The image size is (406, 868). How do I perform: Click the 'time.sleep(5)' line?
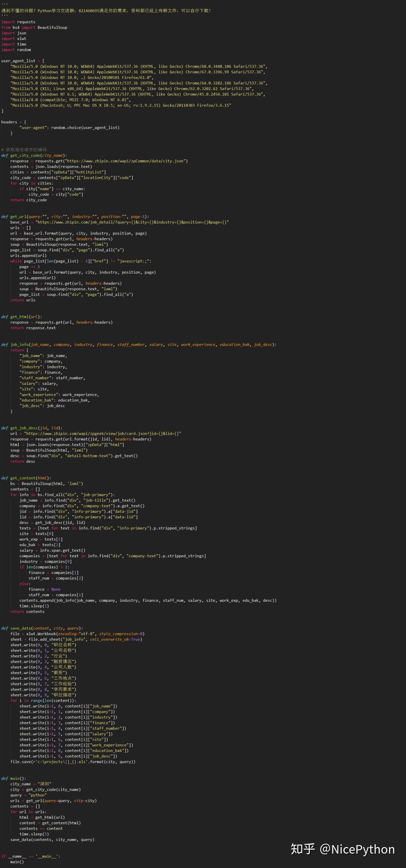coord(34,834)
